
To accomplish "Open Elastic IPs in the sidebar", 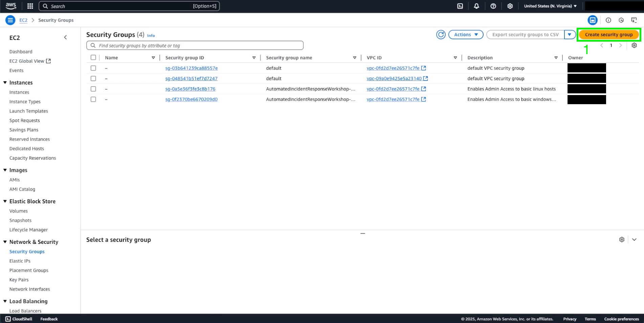I will (x=20, y=261).
